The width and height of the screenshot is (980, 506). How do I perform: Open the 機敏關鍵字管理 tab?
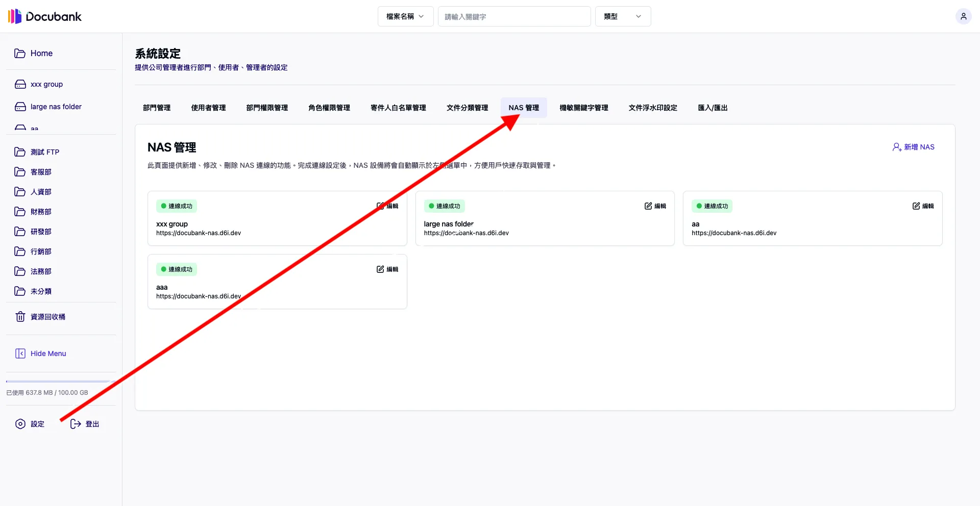coord(583,108)
